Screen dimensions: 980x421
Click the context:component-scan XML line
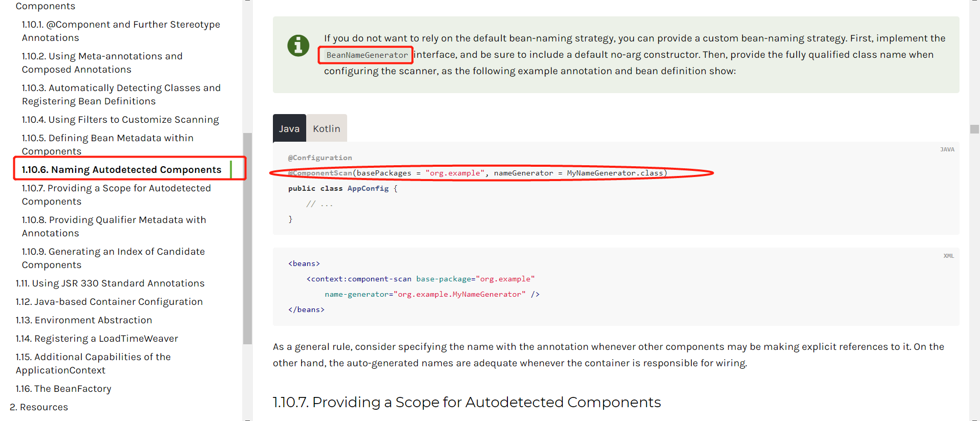pyautogui.click(x=420, y=279)
